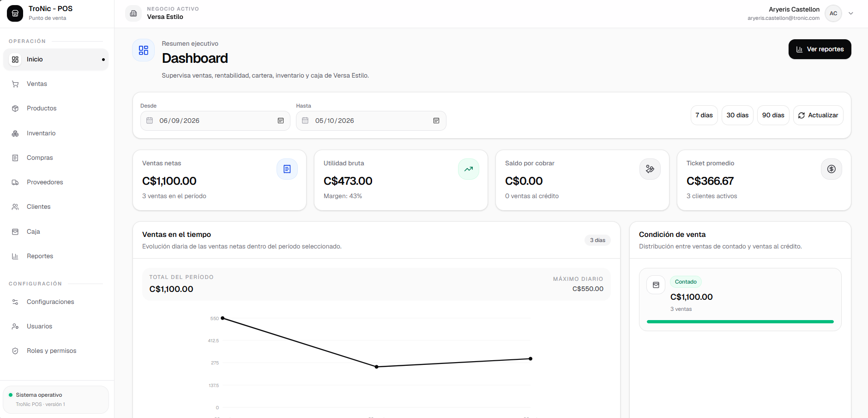Open Configuraciones in the sidebar

[x=56, y=302]
